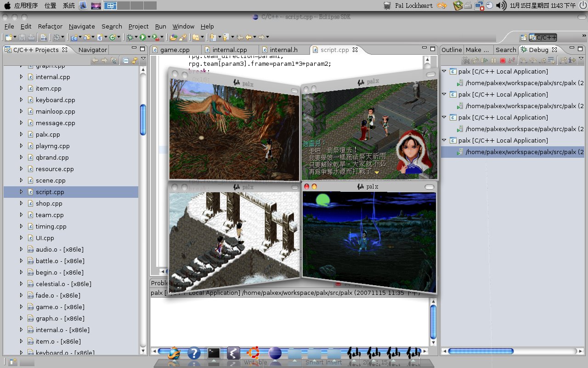
Task: Click the Disconnect icon in Debug view
Action: [x=512, y=60]
